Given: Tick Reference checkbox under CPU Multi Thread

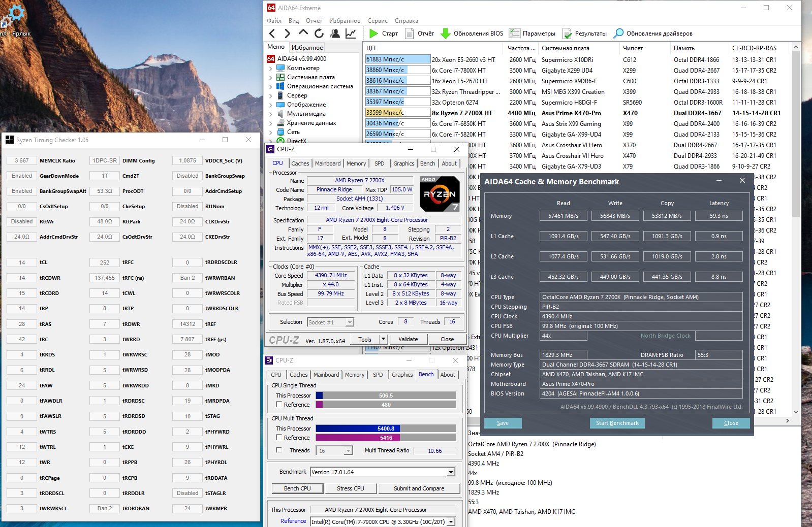Looking at the screenshot, I should tap(279, 438).
